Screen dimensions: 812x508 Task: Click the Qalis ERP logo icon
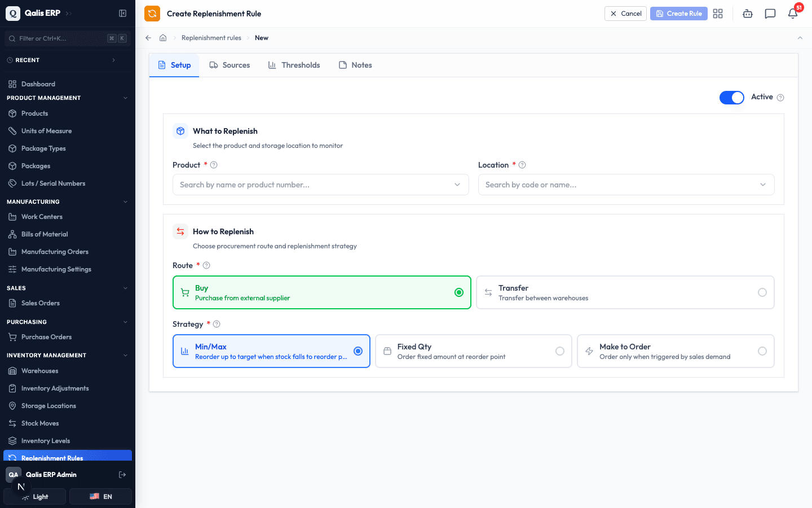point(13,13)
